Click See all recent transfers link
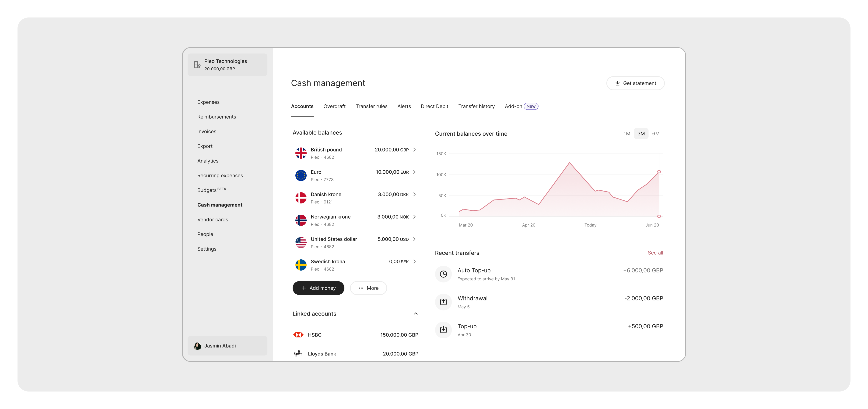Viewport: 868px width, 409px height. click(x=655, y=253)
